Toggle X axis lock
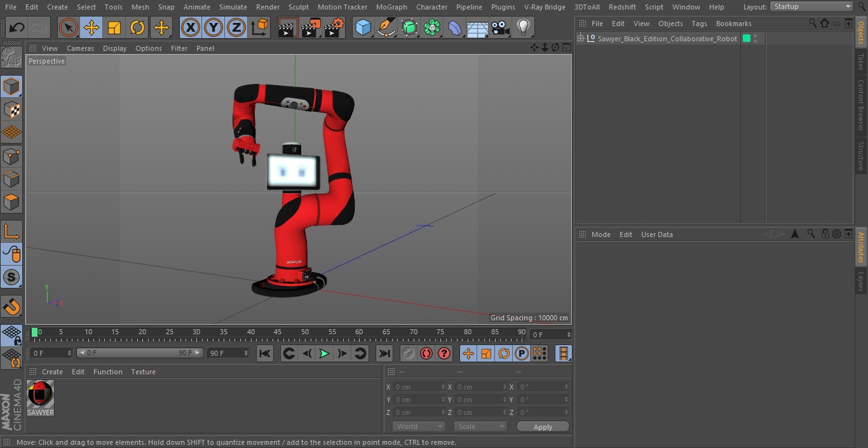 tap(190, 27)
